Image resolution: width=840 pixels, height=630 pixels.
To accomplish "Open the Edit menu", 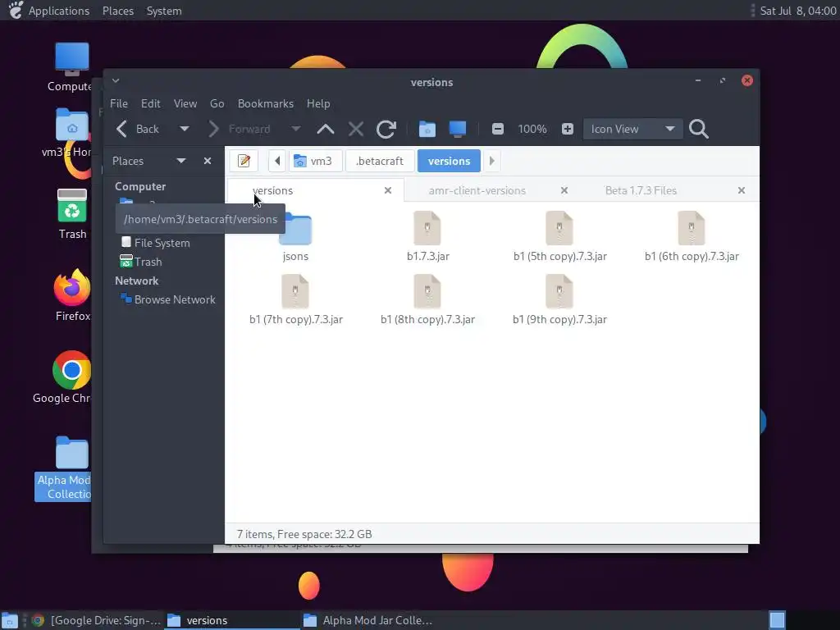I will pos(151,103).
